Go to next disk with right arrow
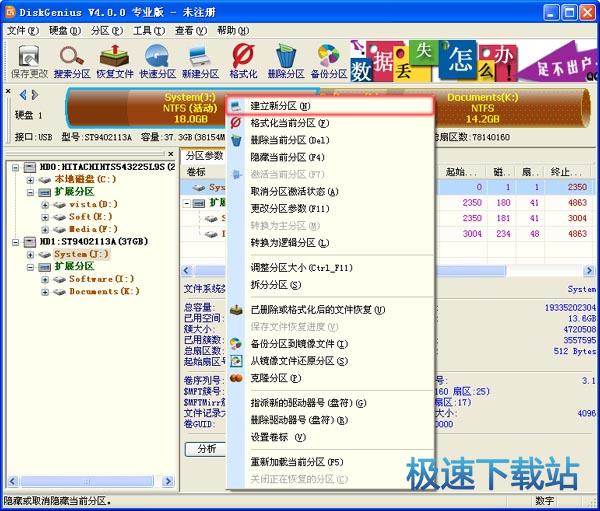The image size is (600, 511). pos(35,94)
